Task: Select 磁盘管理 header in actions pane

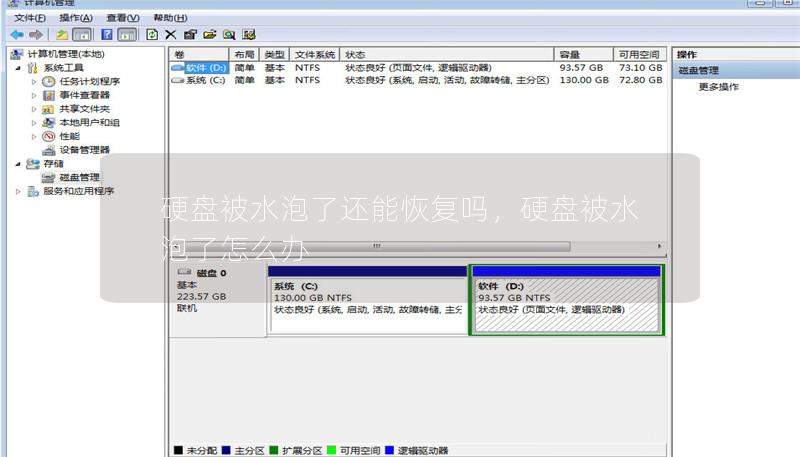Action: point(736,70)
